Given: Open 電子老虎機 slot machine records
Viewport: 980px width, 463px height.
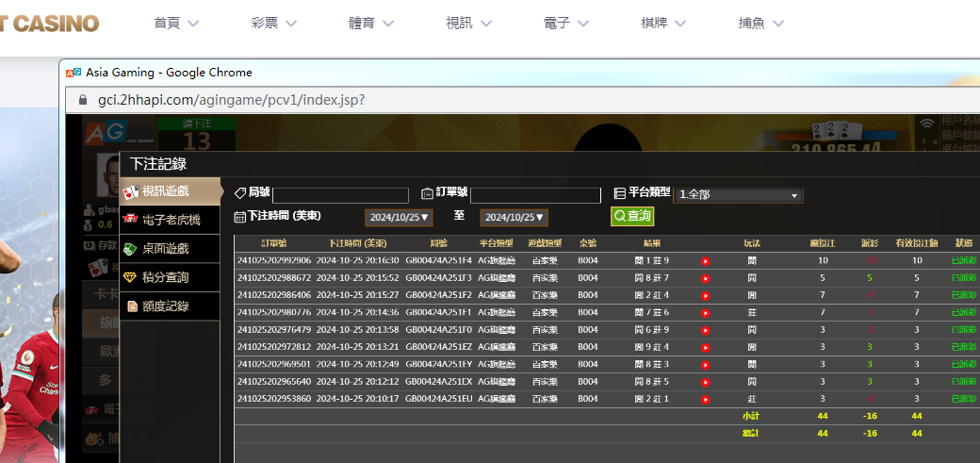Looking at the screenshot, I should coord(170,220).
